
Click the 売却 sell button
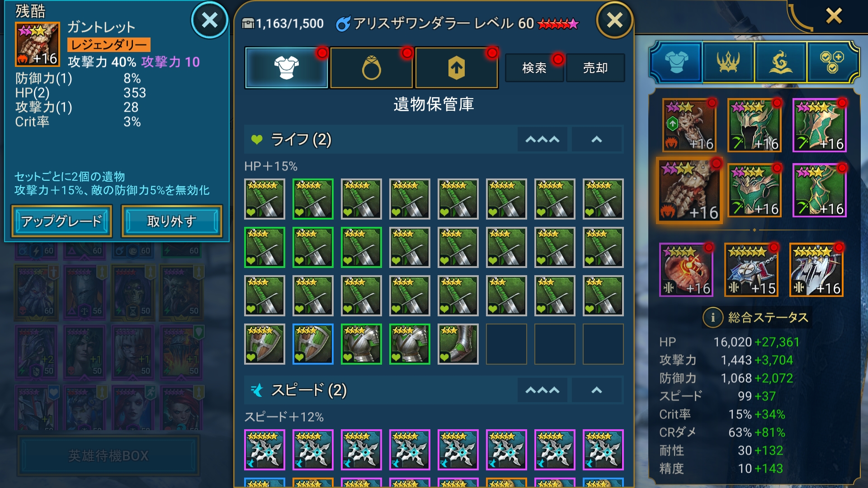click(x=595, y=68)
